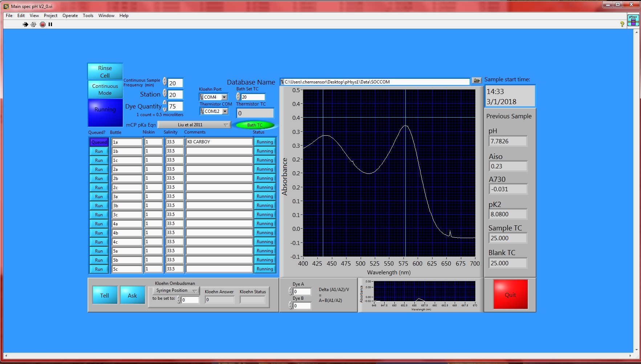641x364 pixels.
Task: Toggle the Run button for bottle 5c
Action: point(99,269)
